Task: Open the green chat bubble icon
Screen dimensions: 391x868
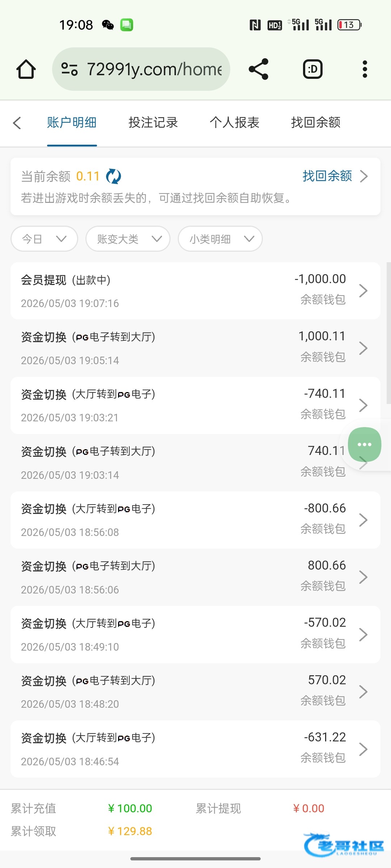Action: [x=364, y=444]
